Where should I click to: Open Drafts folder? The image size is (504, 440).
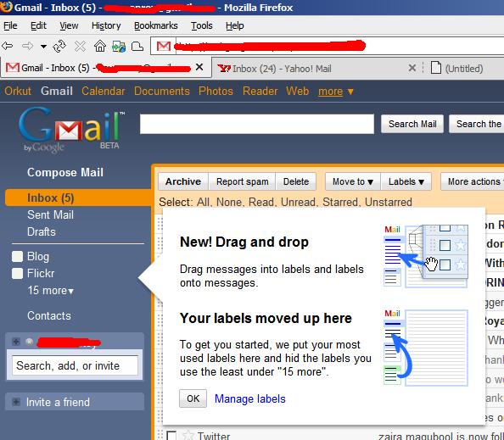coord(42,231)
